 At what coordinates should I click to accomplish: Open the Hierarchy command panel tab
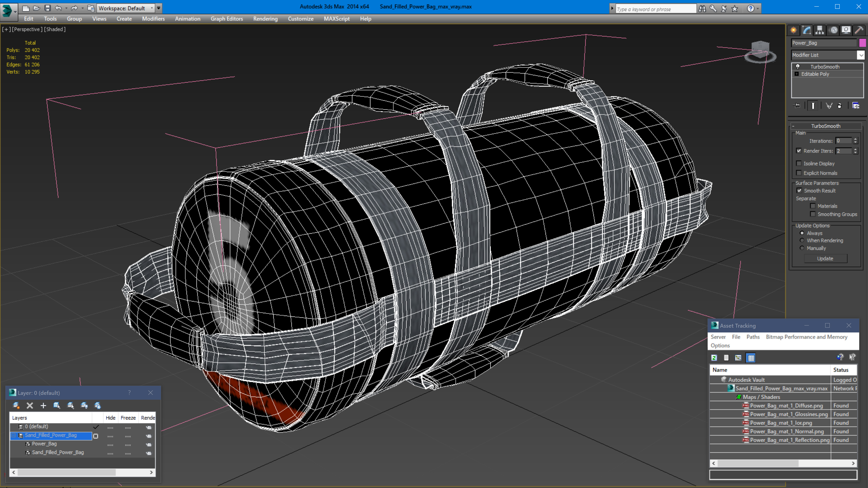819,30
